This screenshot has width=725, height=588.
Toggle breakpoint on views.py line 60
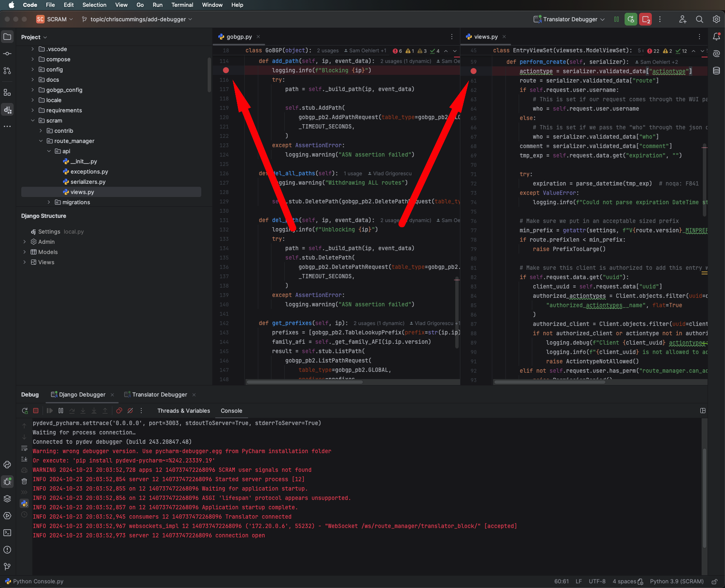pyautogui.click(x=474, y=71)
